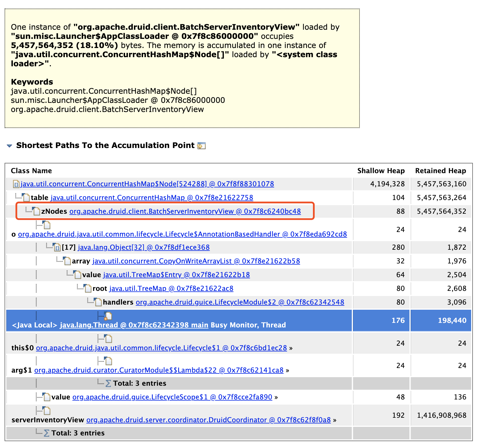Viewport: 486px width, 448px height.
Task: Select retained heap value 3,096
Action: tap(457, 302)
